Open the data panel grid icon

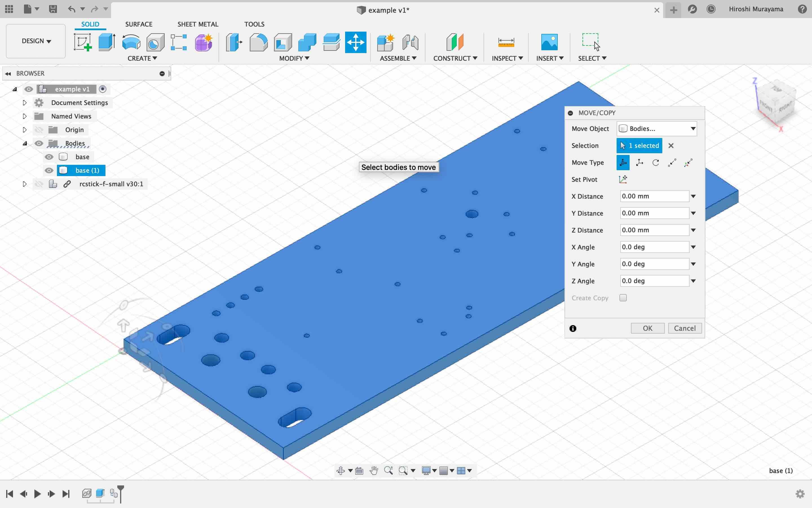[x=9, y=9]
